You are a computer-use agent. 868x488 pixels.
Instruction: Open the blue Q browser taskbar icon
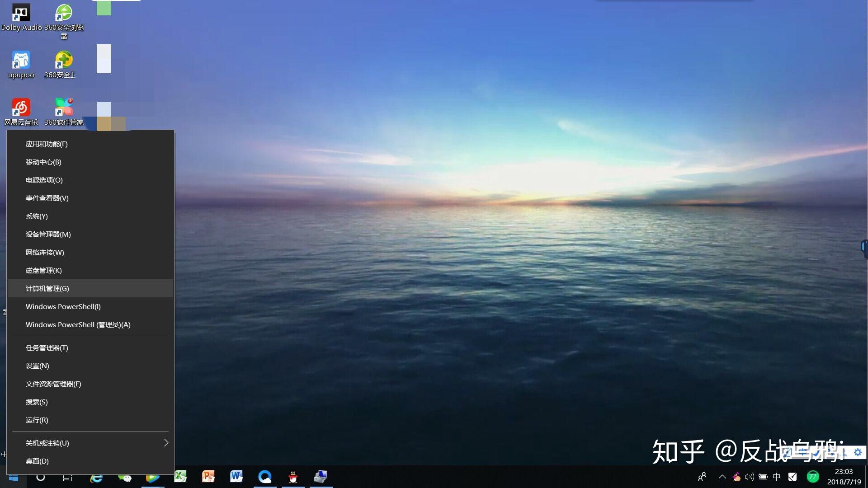click(265, 476)
